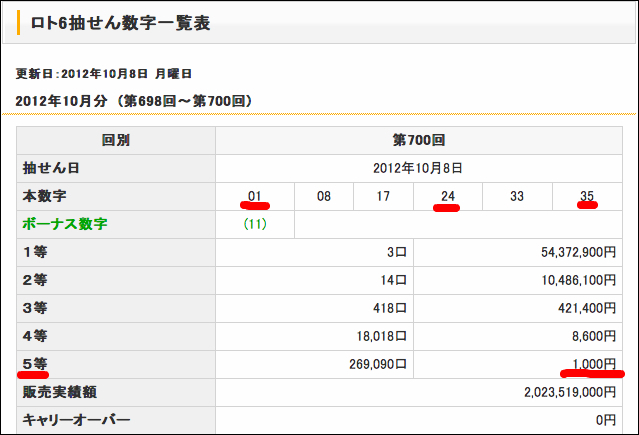Select the draw date 2012年10月8日 cell

point(418,168)
